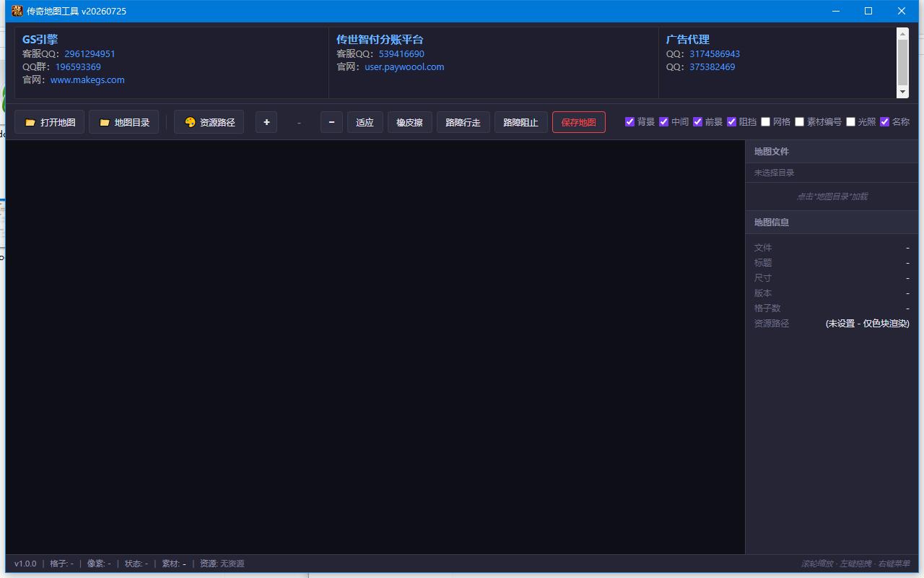Zoom out with the minus button

click(x=331, y=122)
